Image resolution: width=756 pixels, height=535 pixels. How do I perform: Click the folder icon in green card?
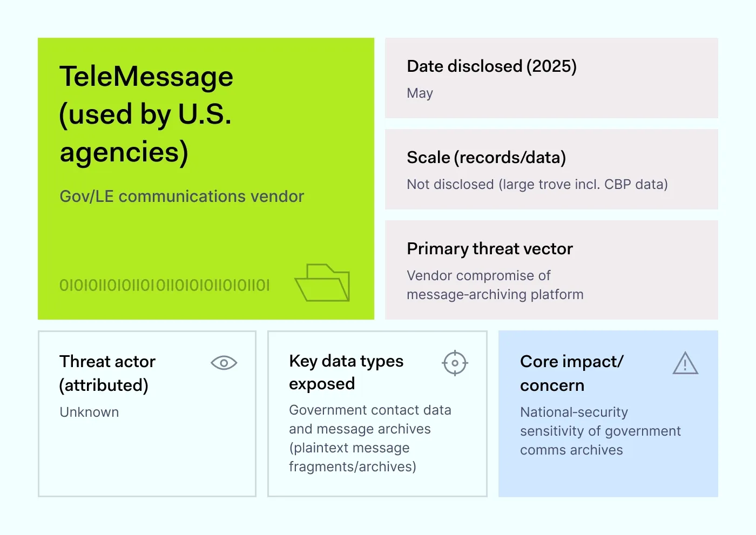pyautogui.click(x=322, y=282)
